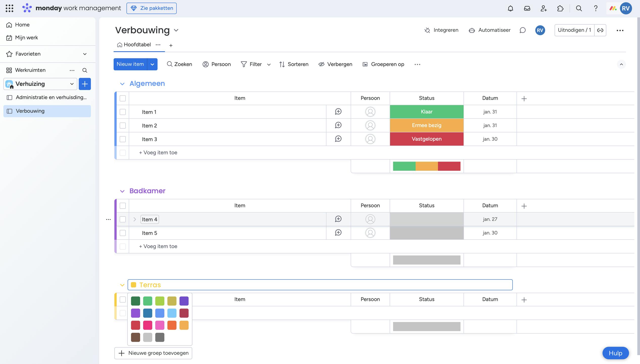Tick the checkbox for Item 1
Viewport: 640px width, 364px height.
123,112
